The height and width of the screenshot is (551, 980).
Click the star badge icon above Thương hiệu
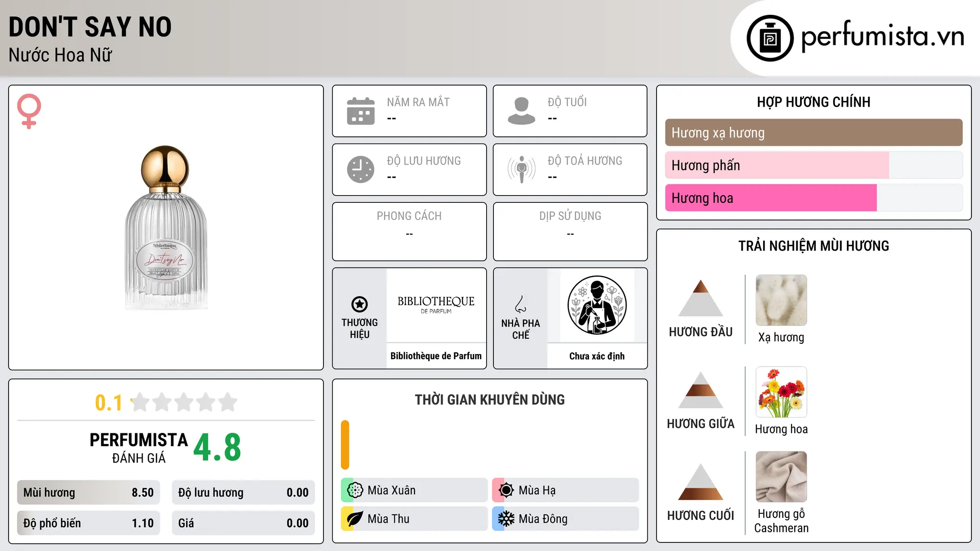(x=359, y=304)
